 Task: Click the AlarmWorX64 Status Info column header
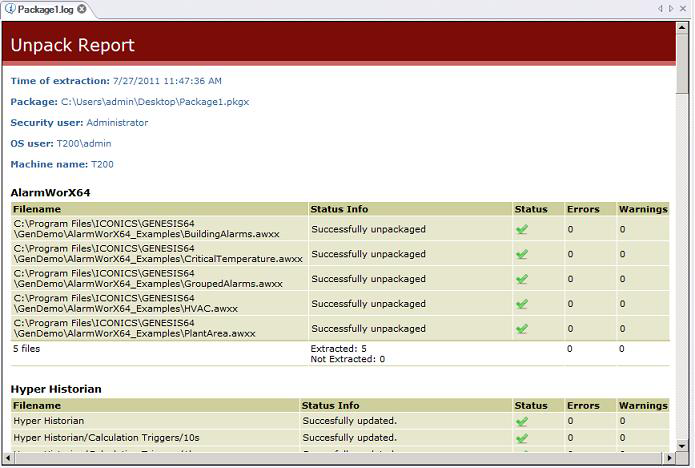(x=339, y=209)
